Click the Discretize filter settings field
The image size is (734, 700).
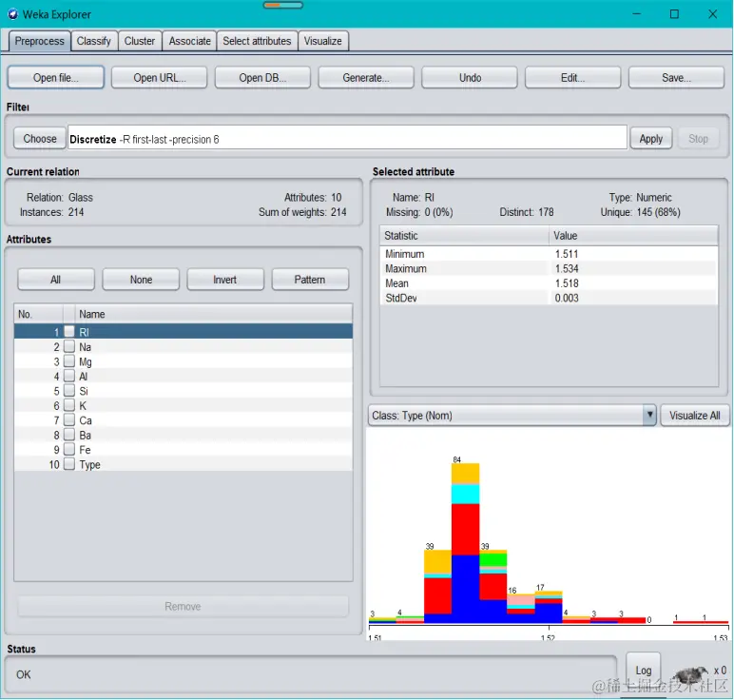[x=347, y=139]
